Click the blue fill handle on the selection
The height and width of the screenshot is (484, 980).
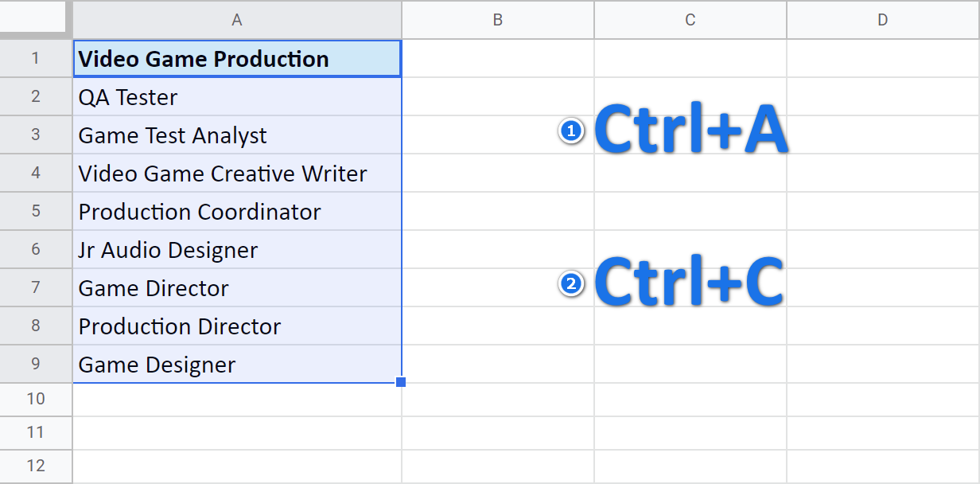401,383
